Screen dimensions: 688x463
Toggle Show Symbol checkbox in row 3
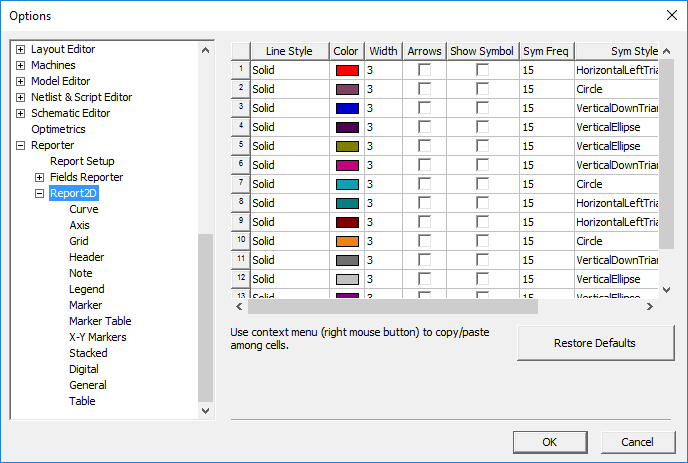coord(483,108)
